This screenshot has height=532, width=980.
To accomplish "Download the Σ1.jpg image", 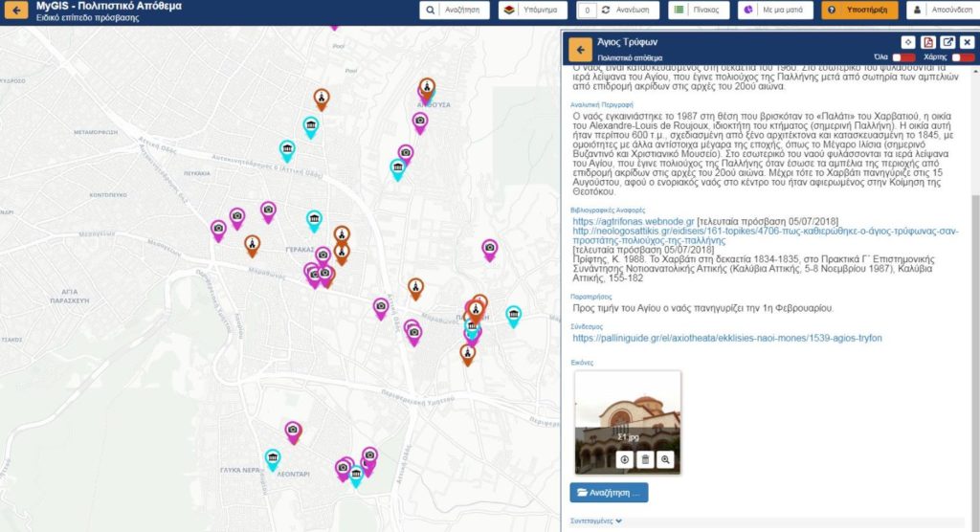I will (624, 459).
